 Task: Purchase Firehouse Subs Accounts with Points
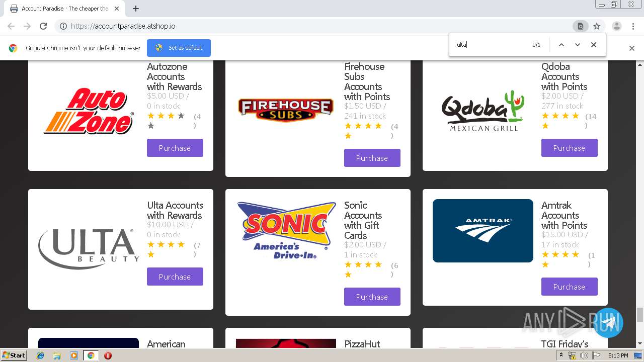[372, 158]
